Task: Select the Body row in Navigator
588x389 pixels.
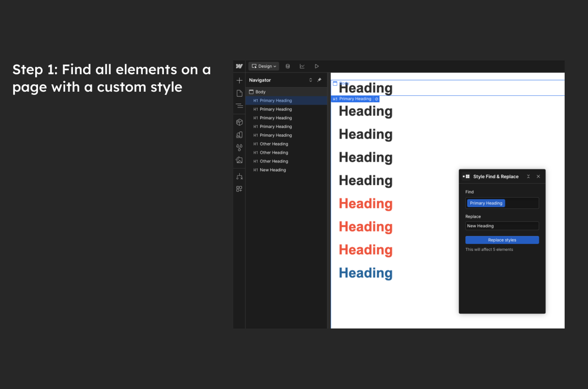Action: click(x=286, y=92)
